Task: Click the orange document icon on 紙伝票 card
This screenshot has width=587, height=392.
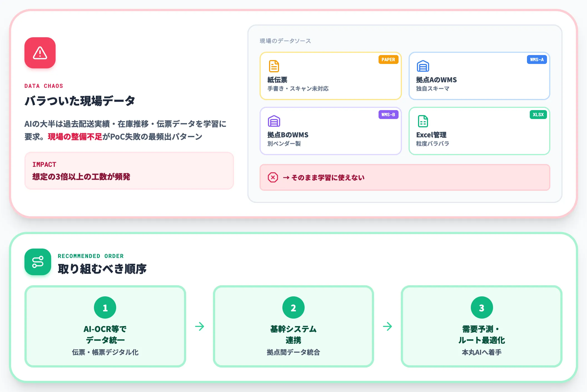Action: pyautogui.click(x=274, y=66)
